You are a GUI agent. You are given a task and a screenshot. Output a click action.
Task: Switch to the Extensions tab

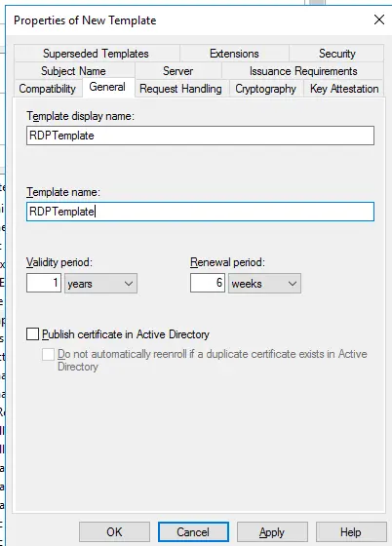(234, 54)
